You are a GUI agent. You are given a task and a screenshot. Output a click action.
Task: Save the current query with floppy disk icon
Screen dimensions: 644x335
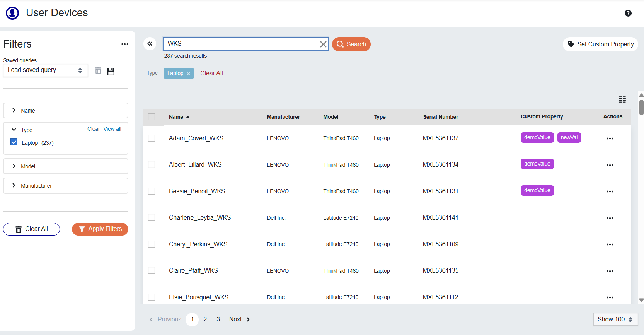tap(111, 71)
